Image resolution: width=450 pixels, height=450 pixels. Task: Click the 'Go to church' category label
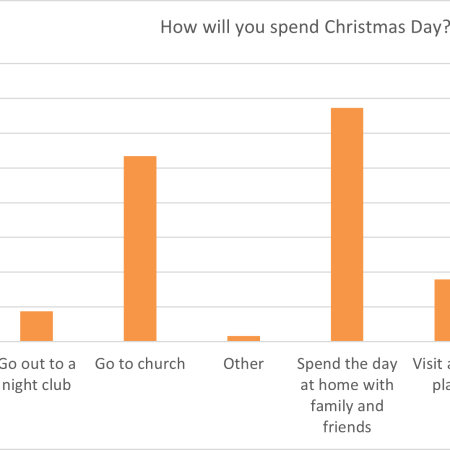coord(140,364)
